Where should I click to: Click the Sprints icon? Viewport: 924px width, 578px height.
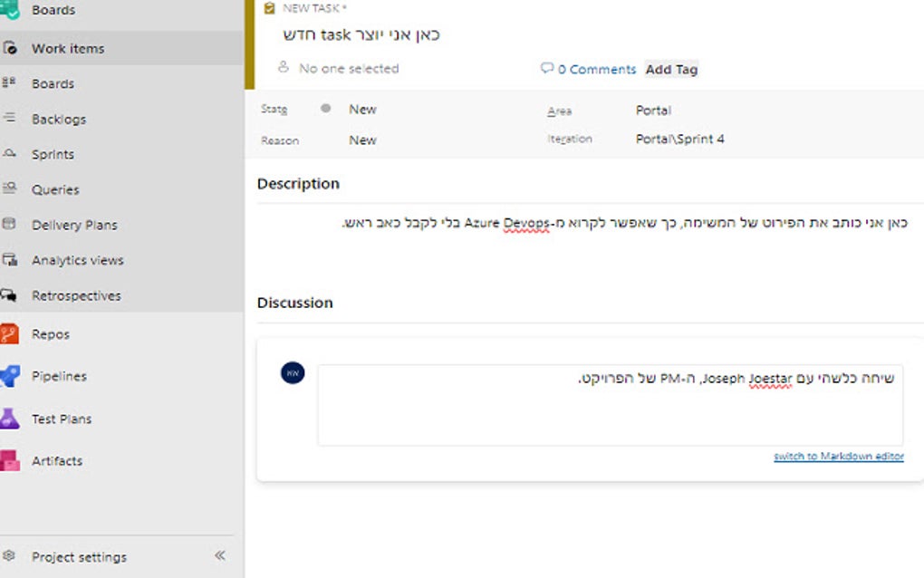10,154
